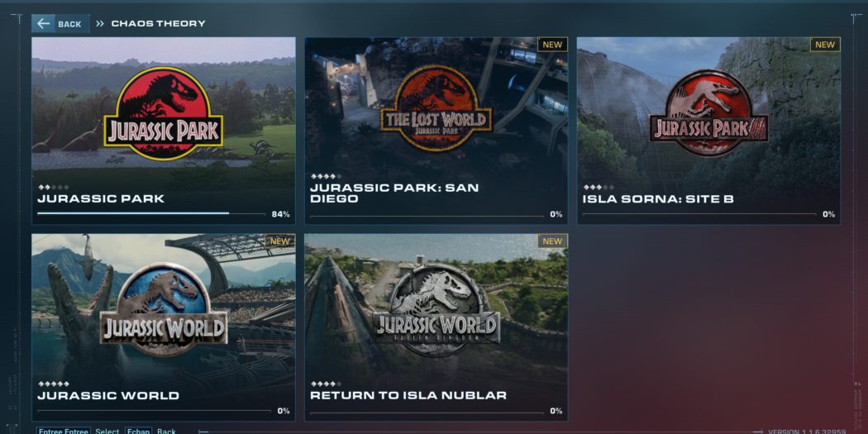Click NEW badge on Return to Isla Nublar
The height and width of the screenshot is (434, 868).
(552, 241)
